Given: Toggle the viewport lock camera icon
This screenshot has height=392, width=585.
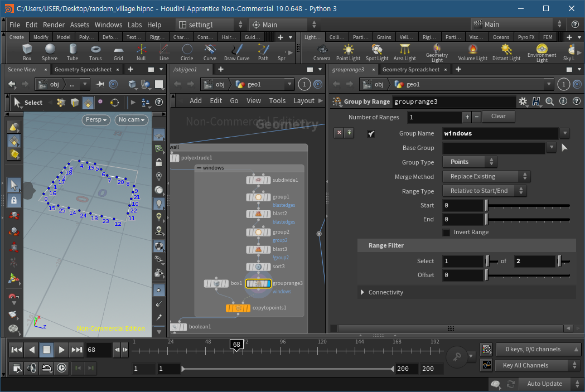Looking at the screenshot, I should click(159, 163).
